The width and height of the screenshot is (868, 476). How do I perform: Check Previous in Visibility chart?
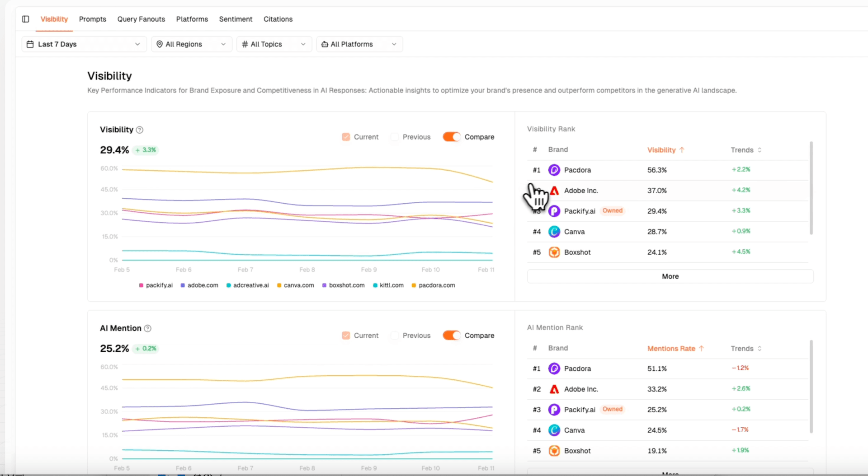tap(395, 137)
